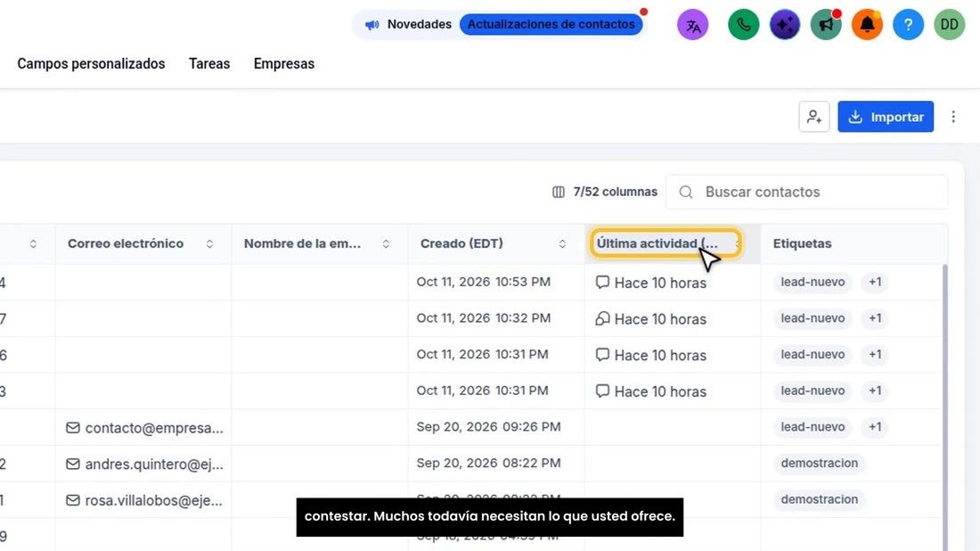Click envelope icon beside rosa.villalobos
980x551 pixels.
(x=73, y=500)
